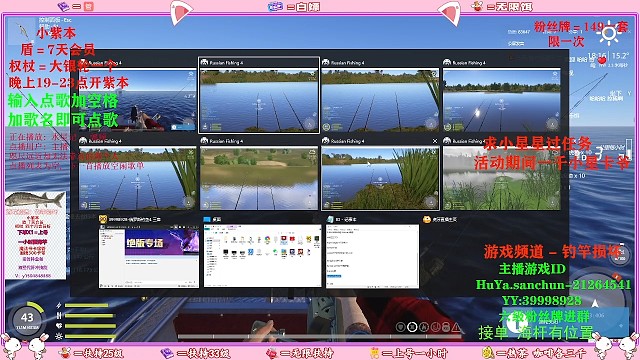The width and height of the screenshot is (640, 360).
Task: Click the blue desktop icon beside the file explorer title
Action: click(207, 219)
